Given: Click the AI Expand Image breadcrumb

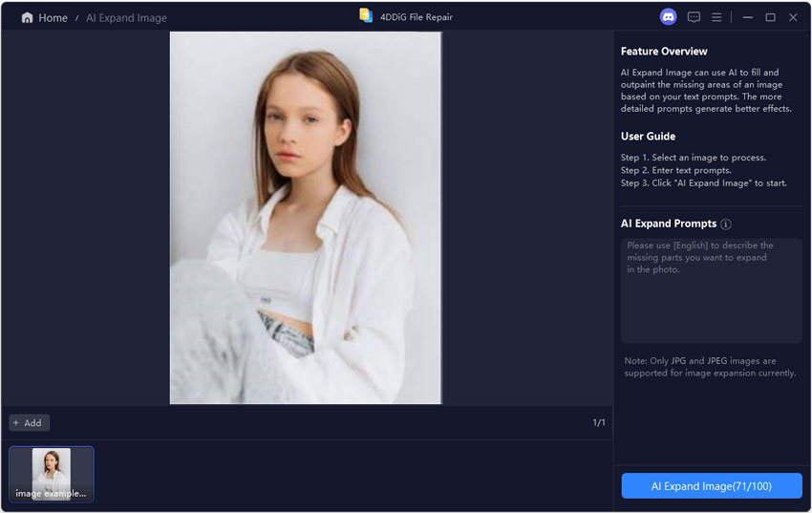Looking at the screenshot, I should click(126, 17).
